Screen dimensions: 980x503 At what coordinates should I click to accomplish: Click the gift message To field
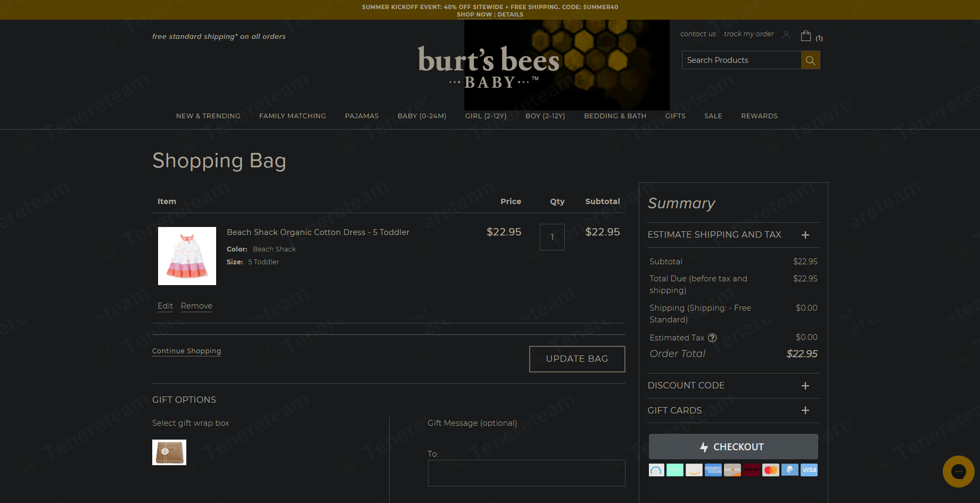pyautogui.click(x=526, y=473)
